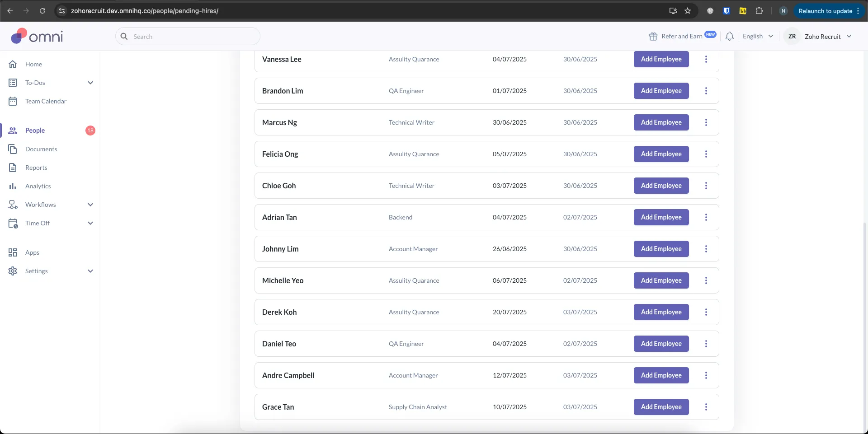Click the Workflows icon

[x=13, y=205]
